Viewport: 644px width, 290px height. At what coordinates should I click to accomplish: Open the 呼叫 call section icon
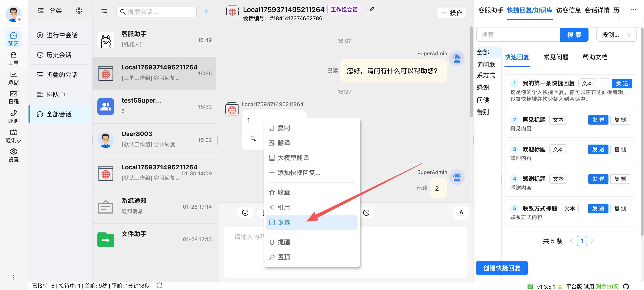13,116
